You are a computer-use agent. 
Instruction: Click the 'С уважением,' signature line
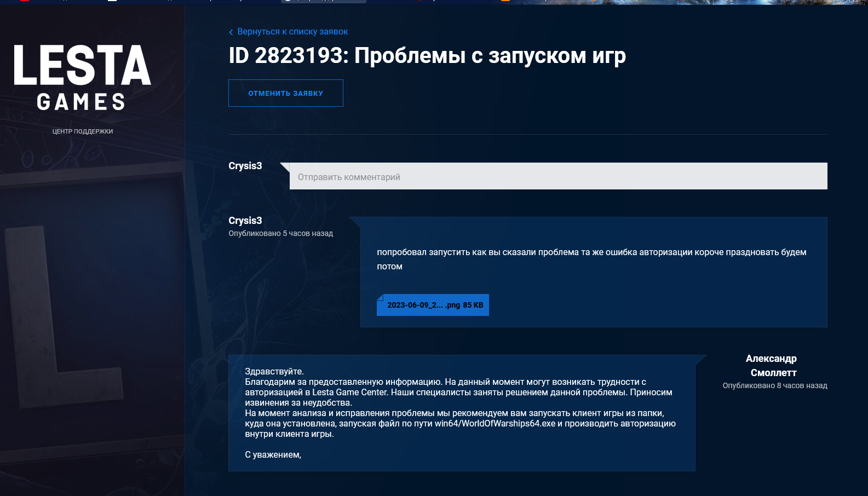tap(273, 454)
